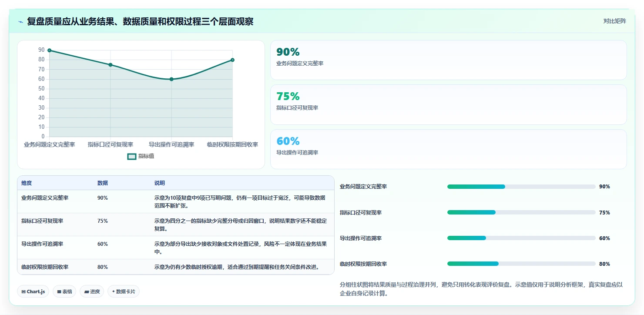Click table cell 业务问题定义完整率
This screenshot has width=644, height=315.
(x=45, y=198)
